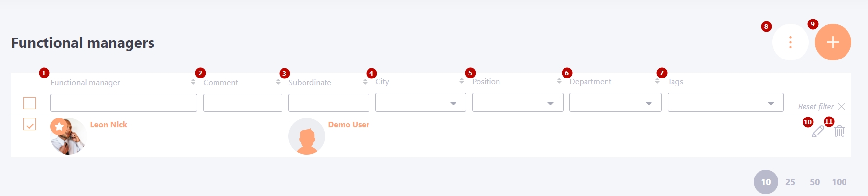Open the Position filter dropdown

click(518, 102)
